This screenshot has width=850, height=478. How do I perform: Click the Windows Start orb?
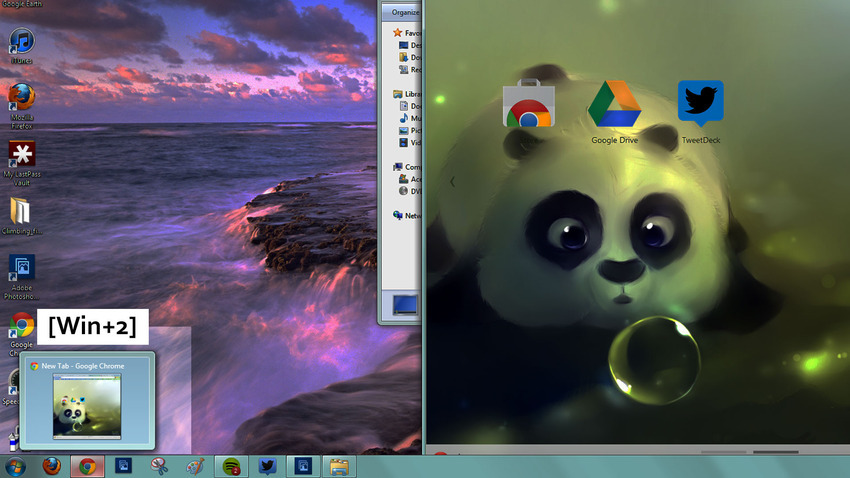pyautogui.click(x=15, y=467)
